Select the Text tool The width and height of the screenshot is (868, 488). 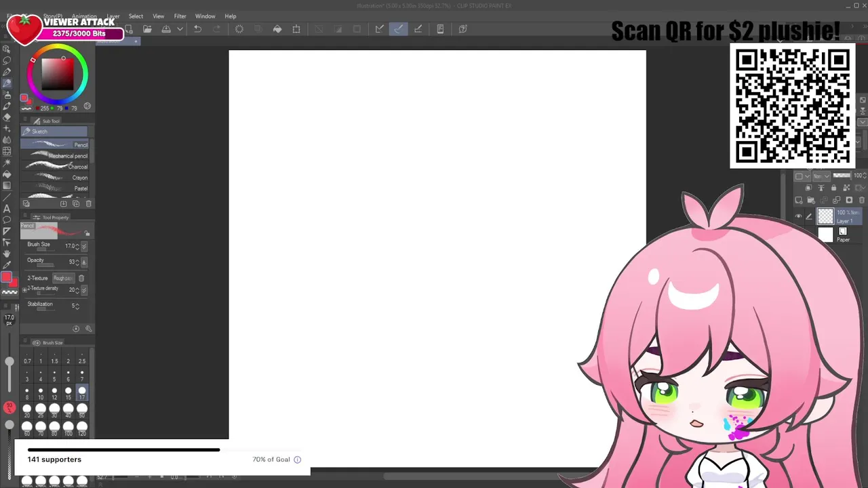pos(7,208)
